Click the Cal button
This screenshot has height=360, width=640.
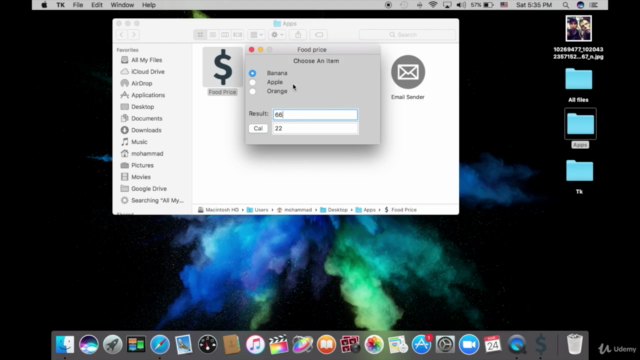pos(258,128)
